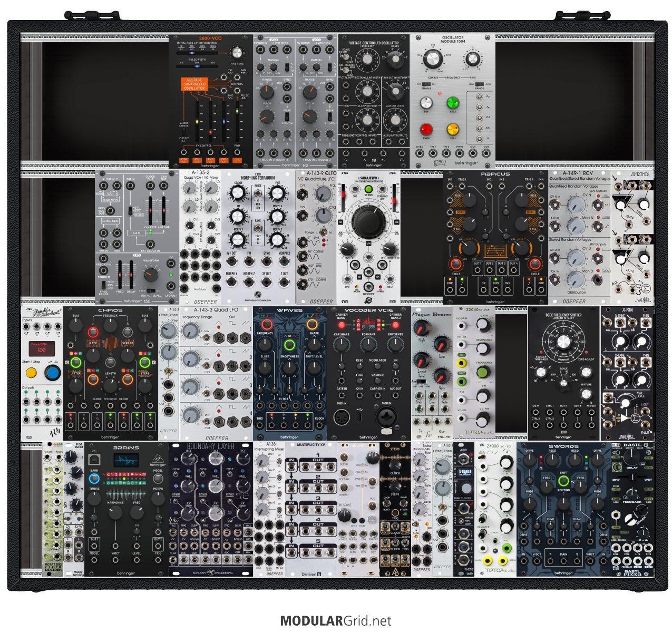672x632 pixels.
Task: Click the Clamping Point knob on the 921 oscillator
Action: tap(367, 120)
